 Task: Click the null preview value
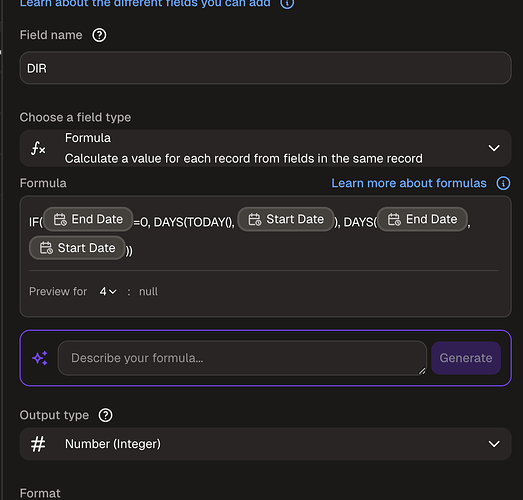click(x=148, y=292)
